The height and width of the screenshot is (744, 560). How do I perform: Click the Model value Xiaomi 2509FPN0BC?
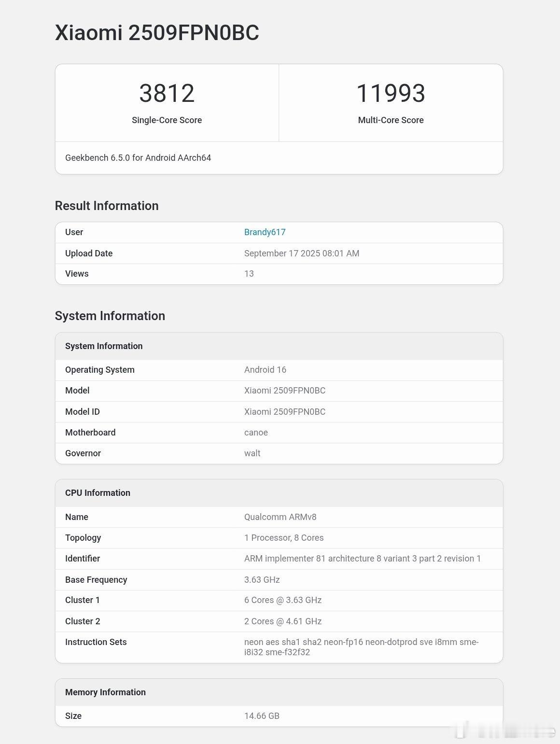pos(285,391)
